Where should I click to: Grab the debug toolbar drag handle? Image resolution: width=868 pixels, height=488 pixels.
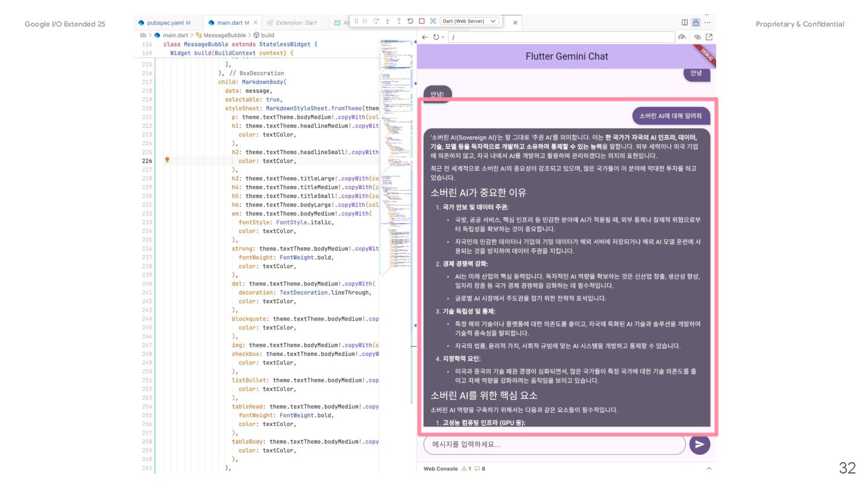point(356,21)
